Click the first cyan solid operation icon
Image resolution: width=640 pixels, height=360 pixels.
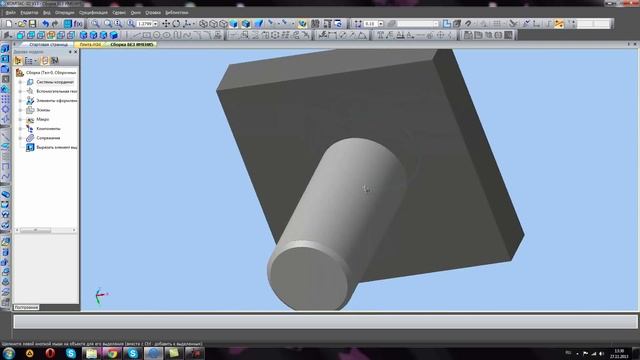(20, 35)
